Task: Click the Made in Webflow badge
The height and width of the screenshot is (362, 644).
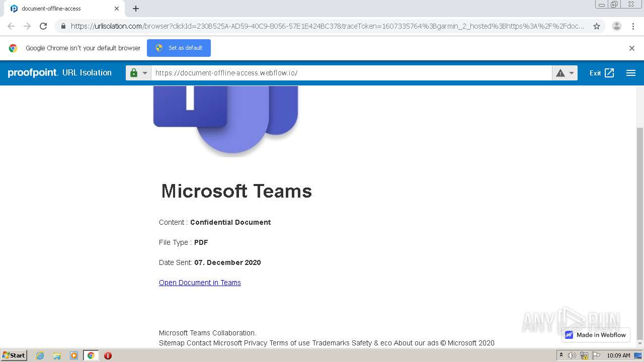Action: pyautogui.click(x=596, y=335)
